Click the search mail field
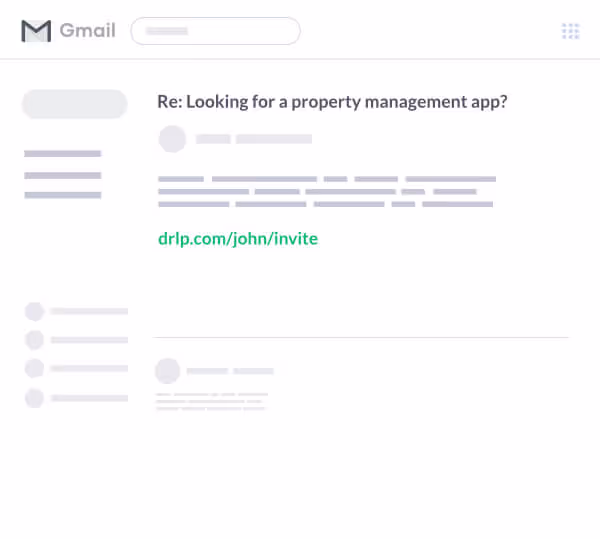This screenshot has width=600, height=539. (x=215, y=31)
